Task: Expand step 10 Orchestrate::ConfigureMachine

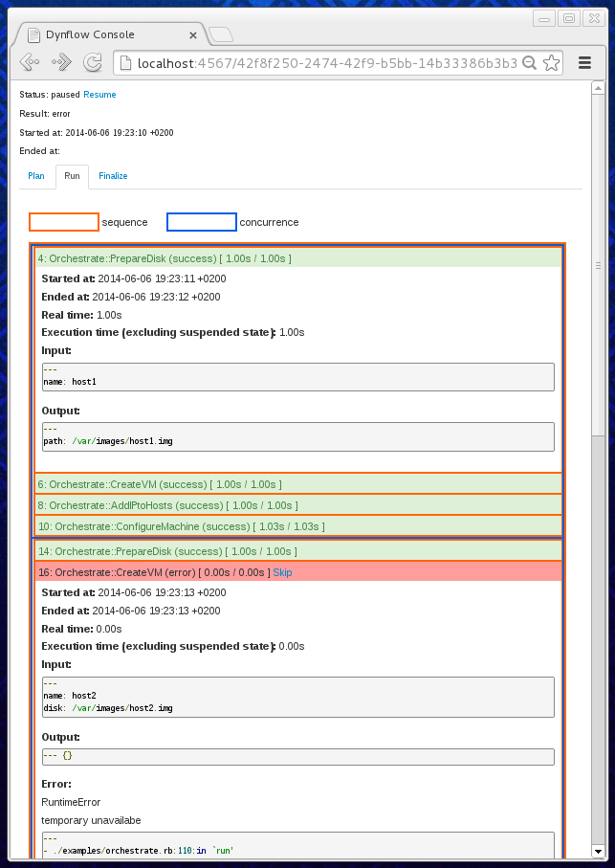Action: click(x=298, y=526)
